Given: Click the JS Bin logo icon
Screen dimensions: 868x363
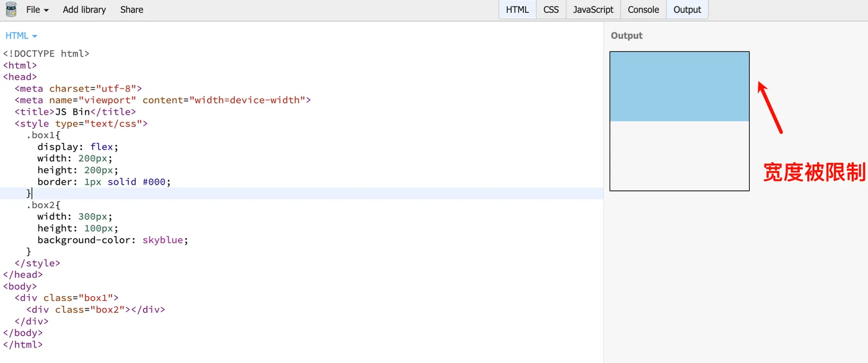Looking at the screenshot, I should click(11, 9).
